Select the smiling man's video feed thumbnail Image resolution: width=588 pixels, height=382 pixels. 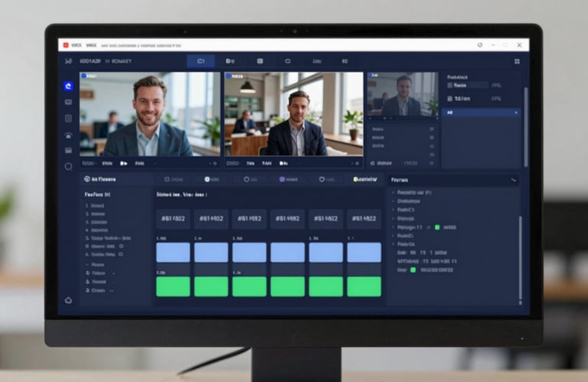point(150,114)
